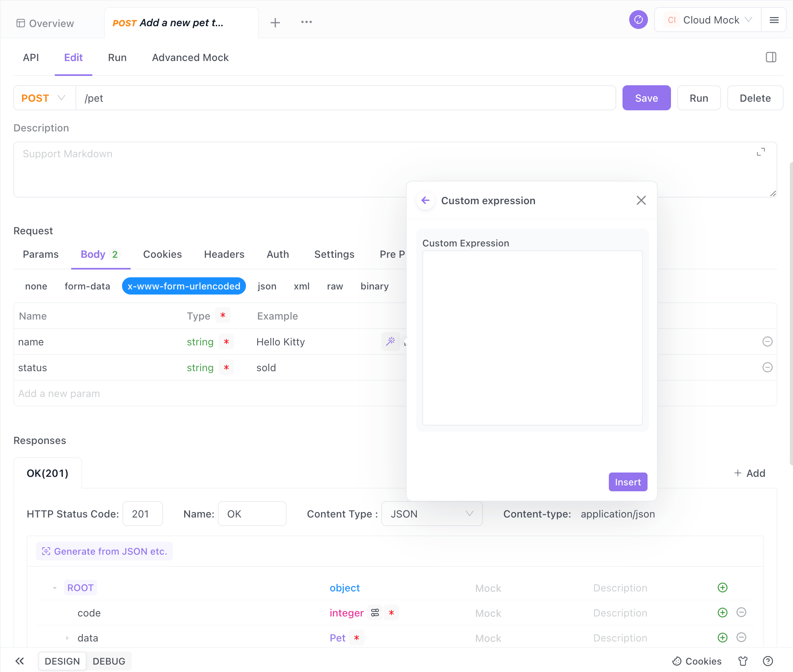Switch to the Advanced Mock tab
The width and height of the screenshot is (793, 672).
[x=190, y=58]
